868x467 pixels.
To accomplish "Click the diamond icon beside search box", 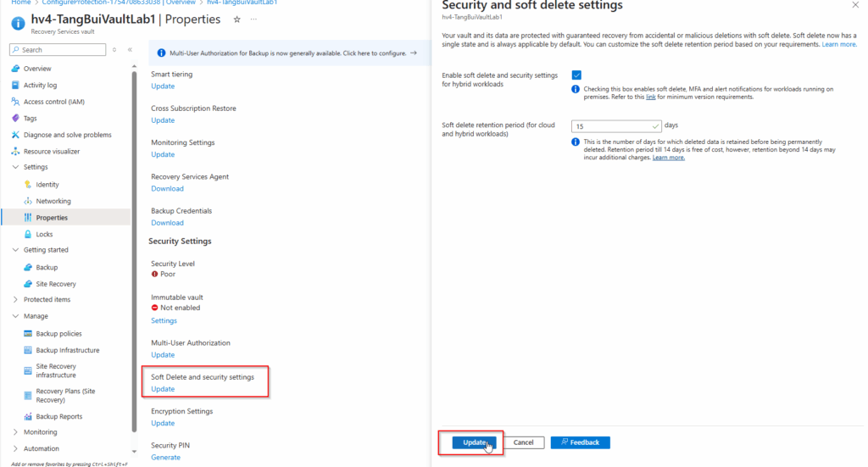I will [114, 50].
